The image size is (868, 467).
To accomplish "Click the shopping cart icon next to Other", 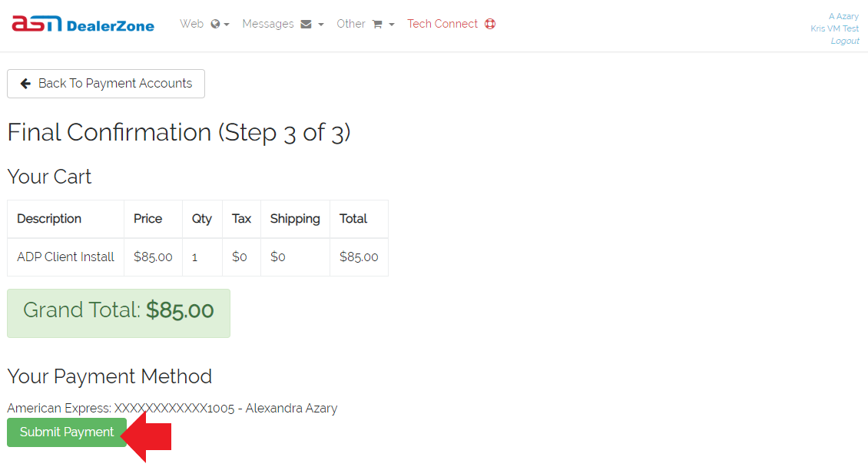I will pos(377,25).
